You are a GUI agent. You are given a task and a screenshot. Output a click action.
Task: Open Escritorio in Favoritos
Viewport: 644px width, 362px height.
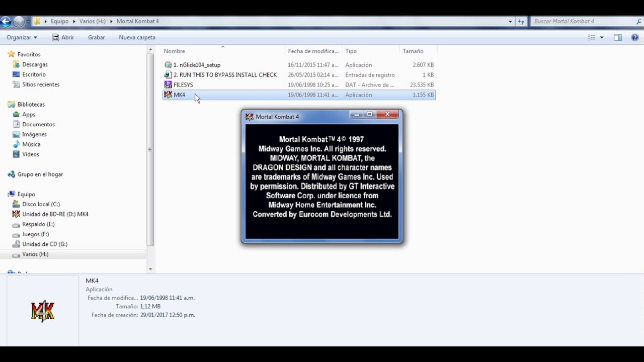[34, 74]
